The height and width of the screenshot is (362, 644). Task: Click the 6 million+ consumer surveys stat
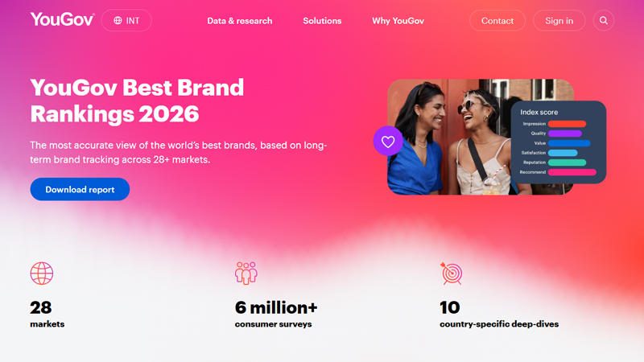(x=276, y=314)
